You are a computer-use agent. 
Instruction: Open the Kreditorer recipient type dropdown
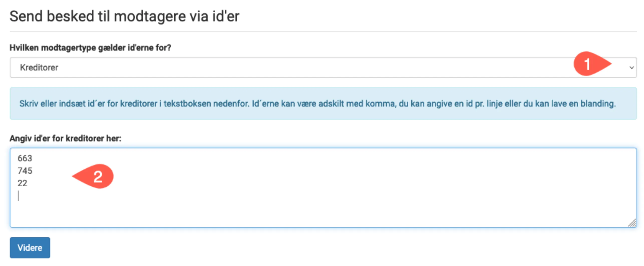coord(300,67)
